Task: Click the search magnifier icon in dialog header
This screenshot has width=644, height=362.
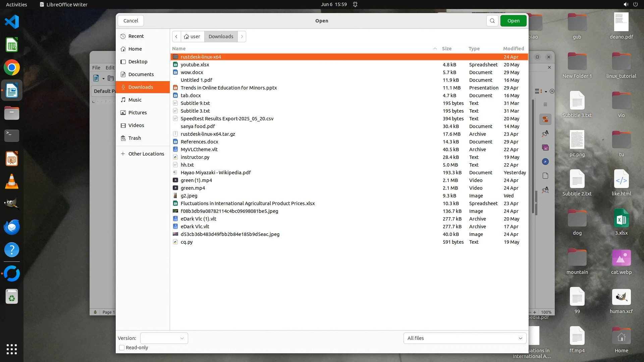Action: [492, 21]
